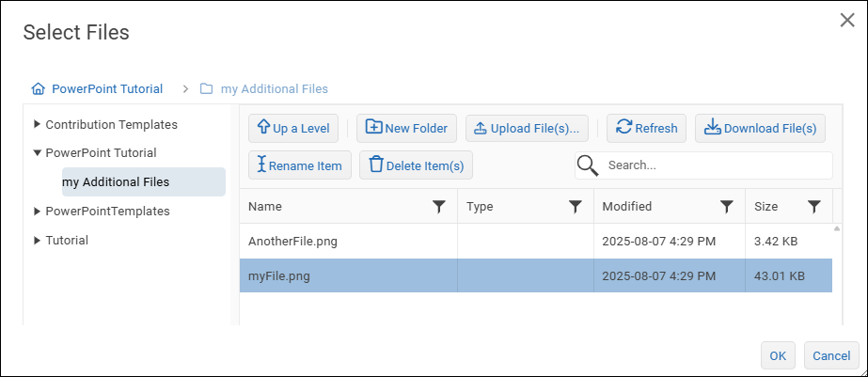The height and width of the screenshot is (377, 868).
Task: Open the Name column filter
Action: tap(438, 207)
